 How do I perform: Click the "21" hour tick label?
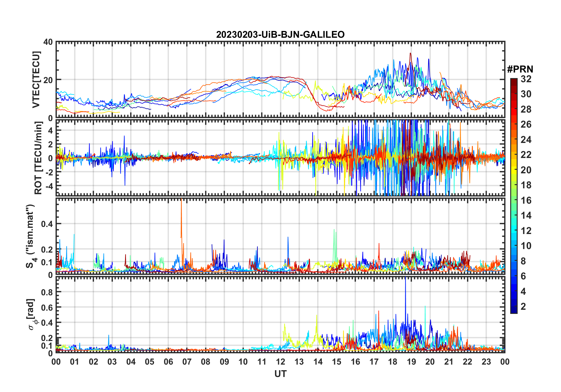449,362
